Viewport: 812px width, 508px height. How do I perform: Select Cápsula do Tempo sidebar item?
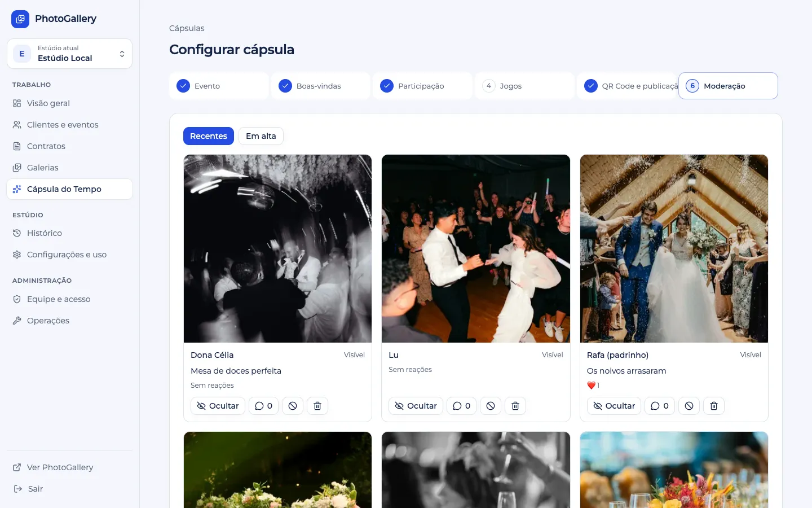tap(69, 189)
